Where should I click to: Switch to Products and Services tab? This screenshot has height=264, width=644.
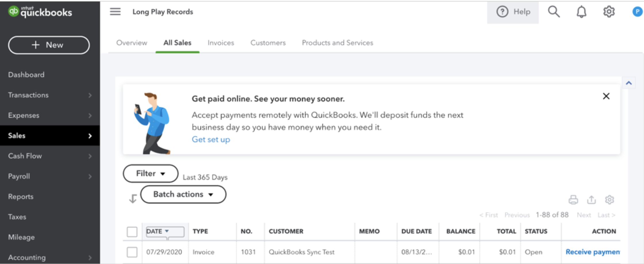click(x=337, y=43)
